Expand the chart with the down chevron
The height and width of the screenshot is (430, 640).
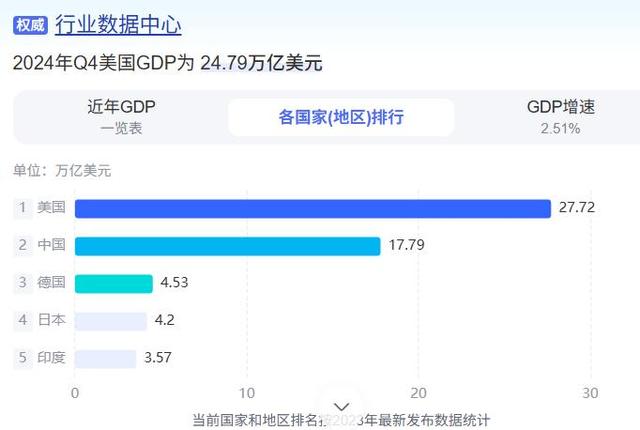(341, 407)
